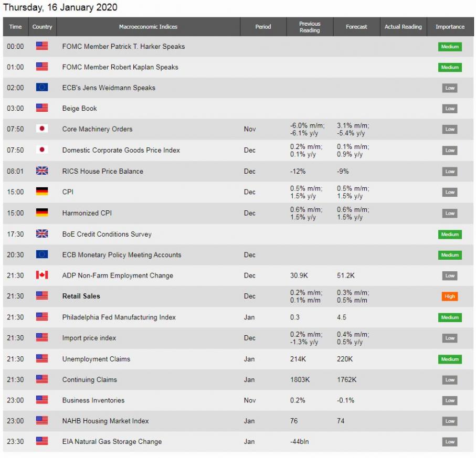476x458 pixels.
Task: Click the orange High importance badge
Action: pos(450,296)
